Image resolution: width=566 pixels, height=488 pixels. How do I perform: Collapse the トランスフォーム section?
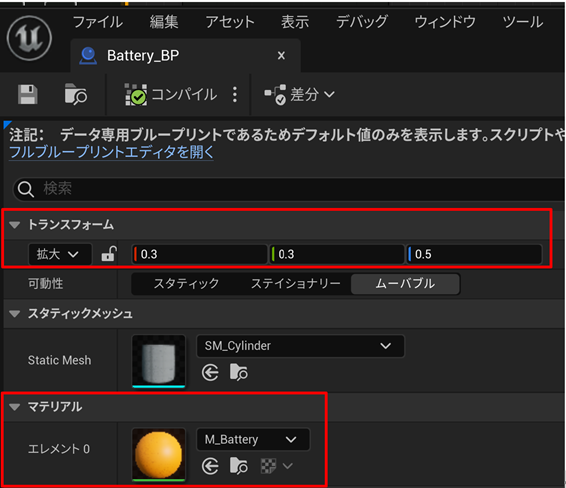point(15,225)
